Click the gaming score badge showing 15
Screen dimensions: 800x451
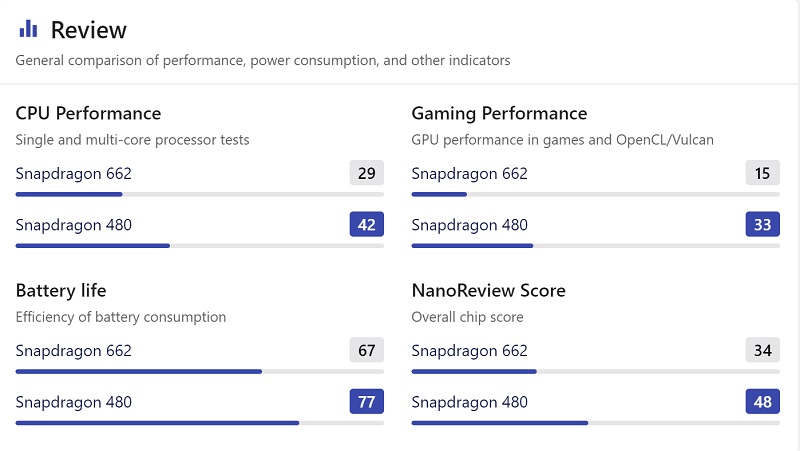coord(762,173)
